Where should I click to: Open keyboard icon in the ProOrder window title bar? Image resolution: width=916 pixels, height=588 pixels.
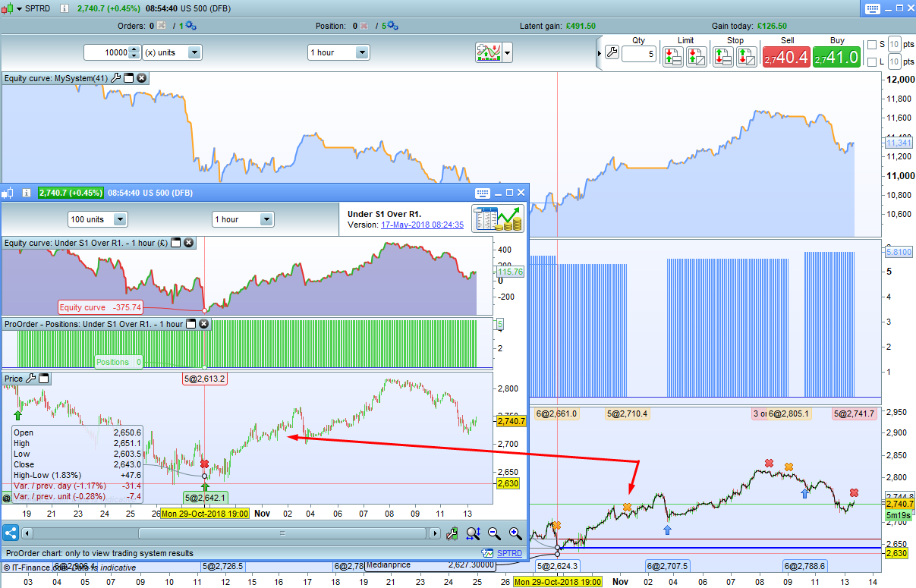click(483, 193)
